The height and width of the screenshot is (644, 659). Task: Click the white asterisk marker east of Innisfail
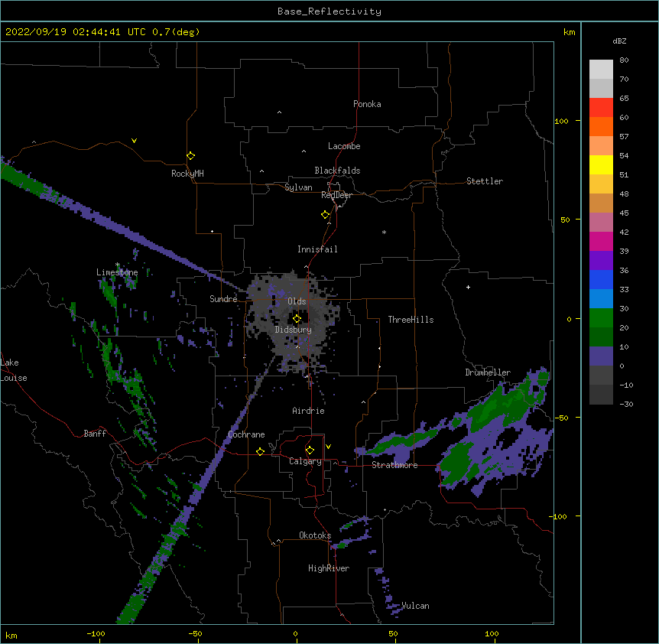384,232
